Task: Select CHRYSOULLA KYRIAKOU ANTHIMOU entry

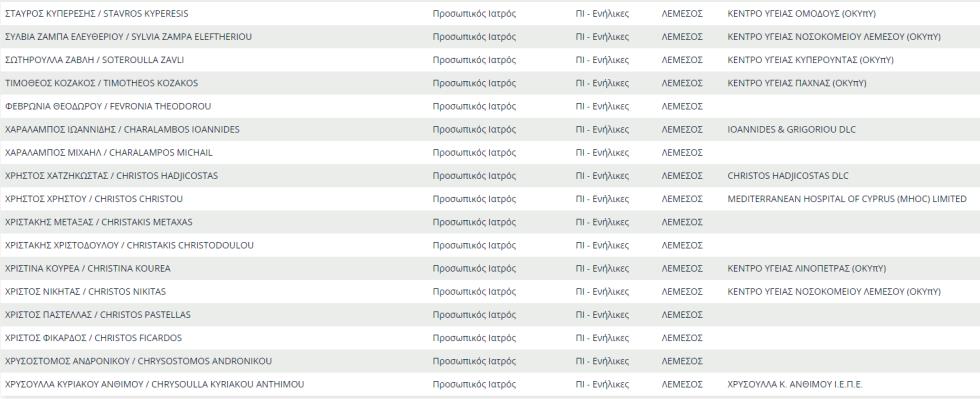Action: 154,383
